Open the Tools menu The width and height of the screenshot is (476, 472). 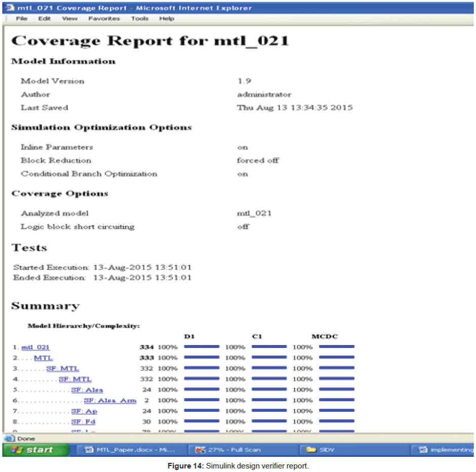click(x=140, y=19)
